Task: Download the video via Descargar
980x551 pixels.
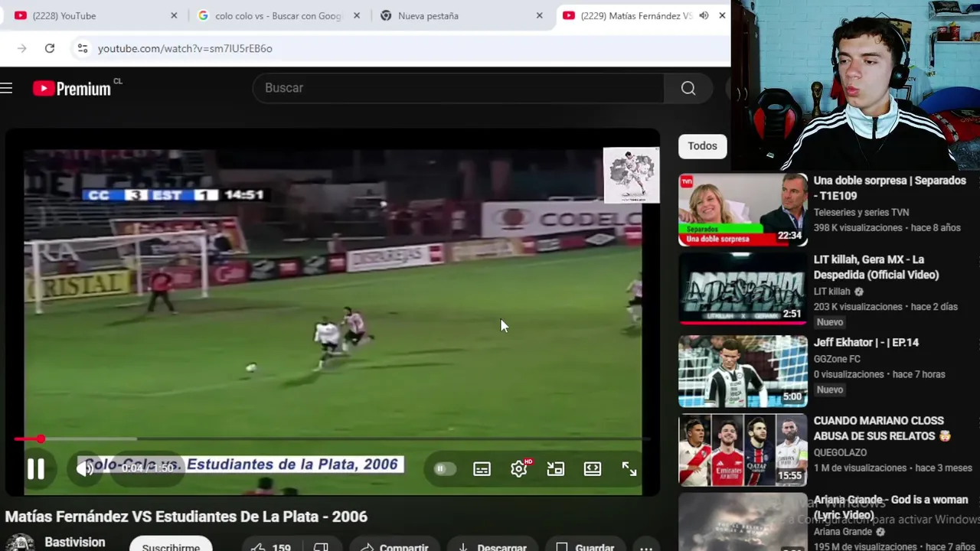Action: coord(492,546)
